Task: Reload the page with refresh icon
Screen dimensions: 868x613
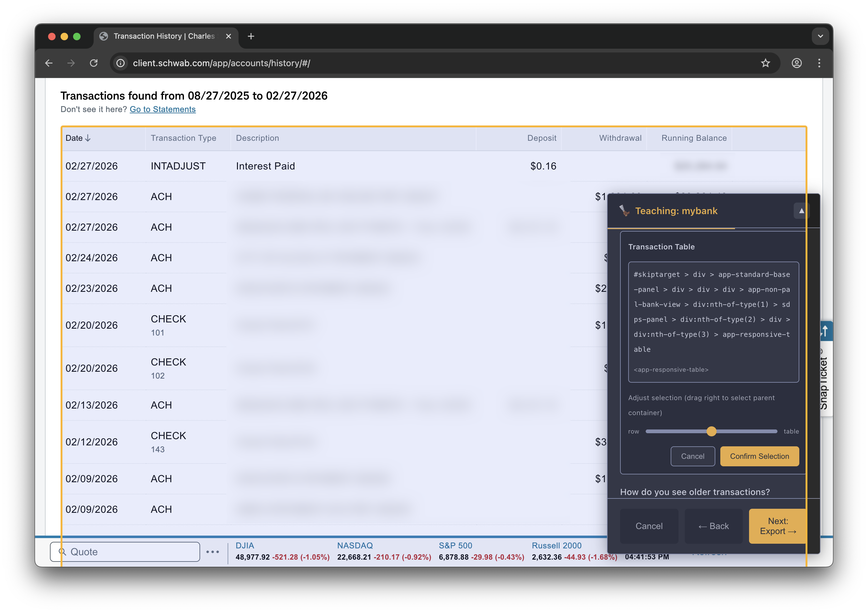Action: coord(94,63)
